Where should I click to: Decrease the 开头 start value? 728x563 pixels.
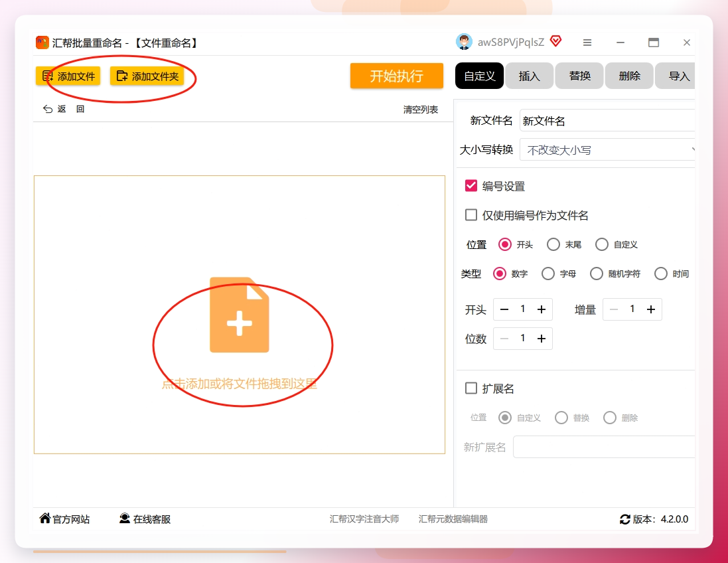click(504, 309)
